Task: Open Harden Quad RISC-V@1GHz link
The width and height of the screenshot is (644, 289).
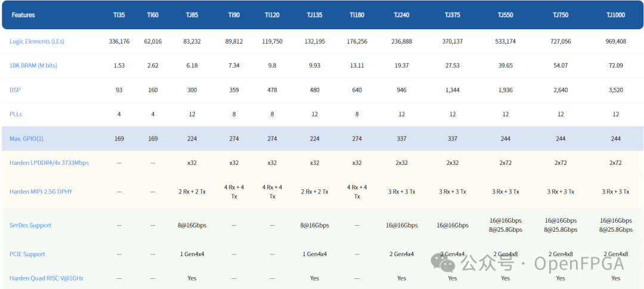Action: [x=47, y=278]
